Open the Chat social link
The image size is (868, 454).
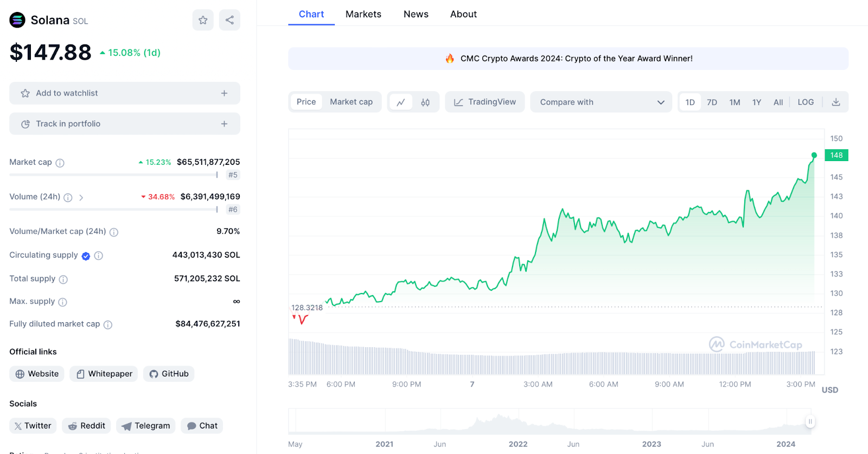coord(202,426)
